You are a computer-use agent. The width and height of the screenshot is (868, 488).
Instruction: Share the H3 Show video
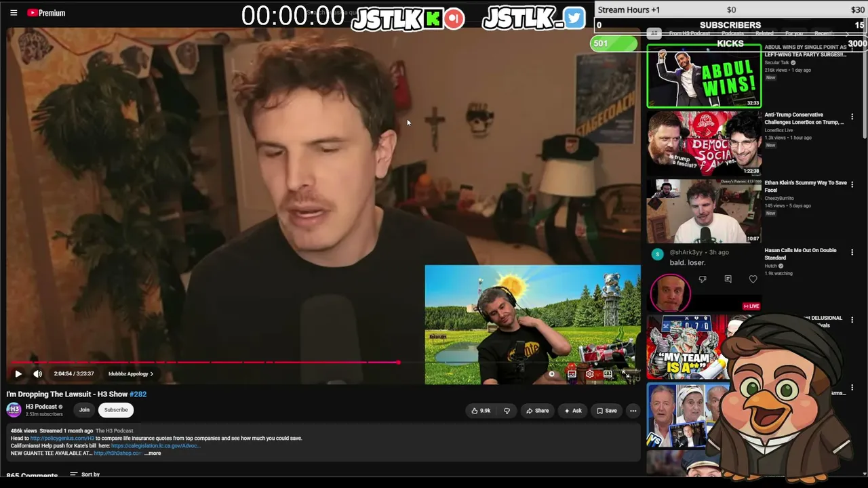pos(538,411)
